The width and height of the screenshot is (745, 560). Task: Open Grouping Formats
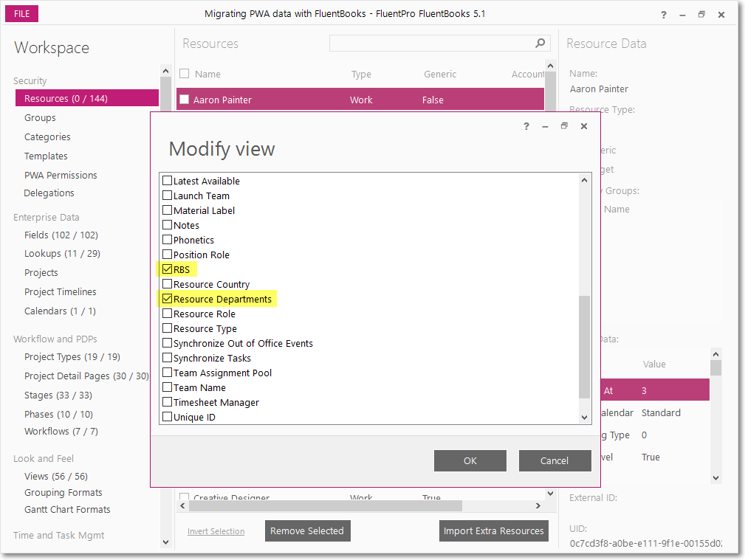(63, 493)
